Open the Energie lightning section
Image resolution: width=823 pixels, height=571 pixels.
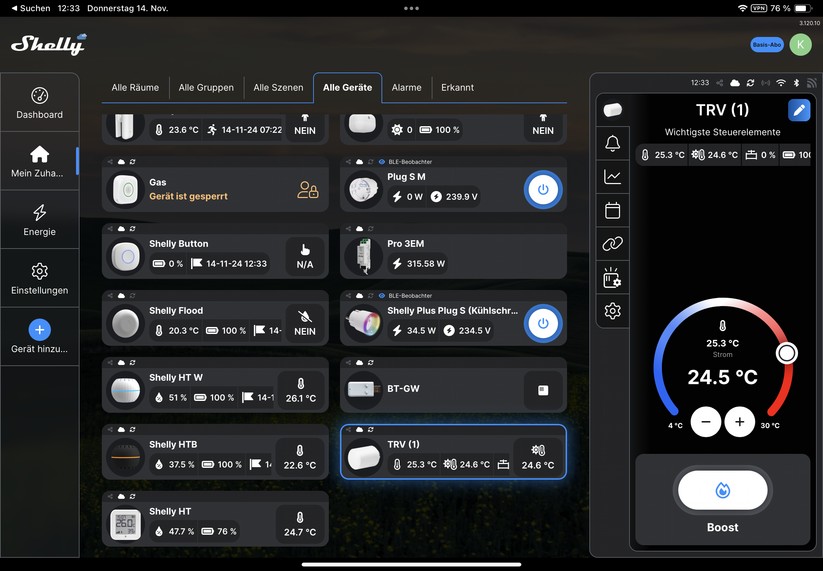pos(39,219)
